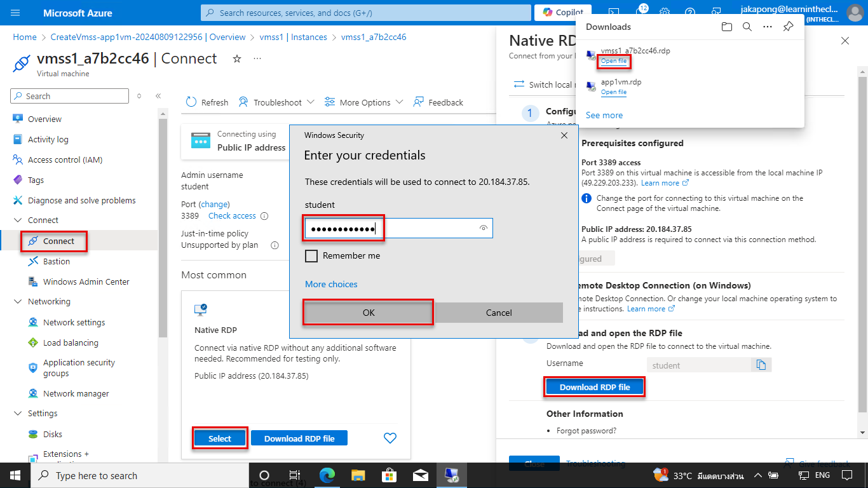Check the Remember me checkbox
This screenshot has width=868, height=488.
pyautogui.click(x=311, y=255)
